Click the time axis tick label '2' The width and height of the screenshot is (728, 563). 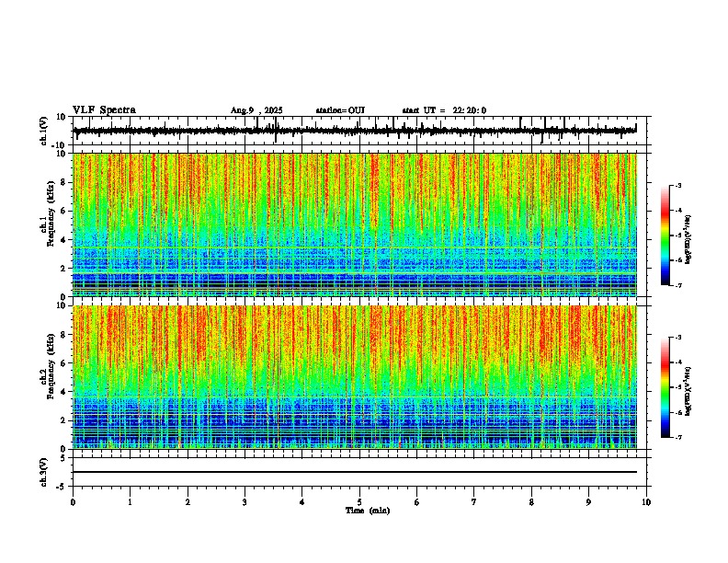pos(188,502)
